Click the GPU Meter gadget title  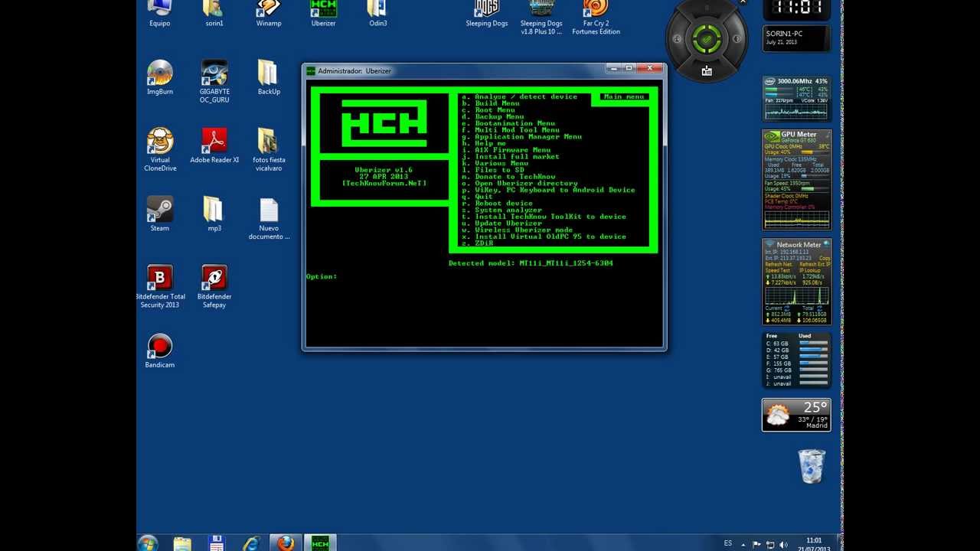(799, 134)
